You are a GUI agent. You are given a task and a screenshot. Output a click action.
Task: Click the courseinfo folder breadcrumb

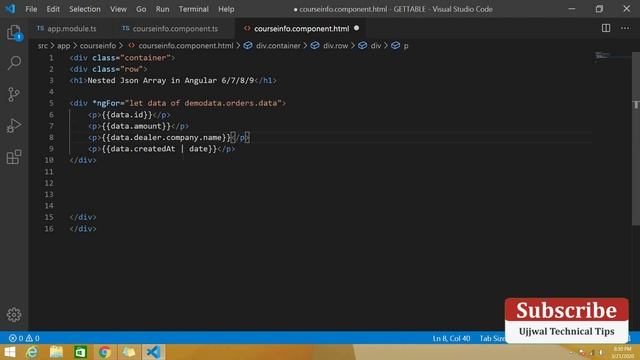98,46
